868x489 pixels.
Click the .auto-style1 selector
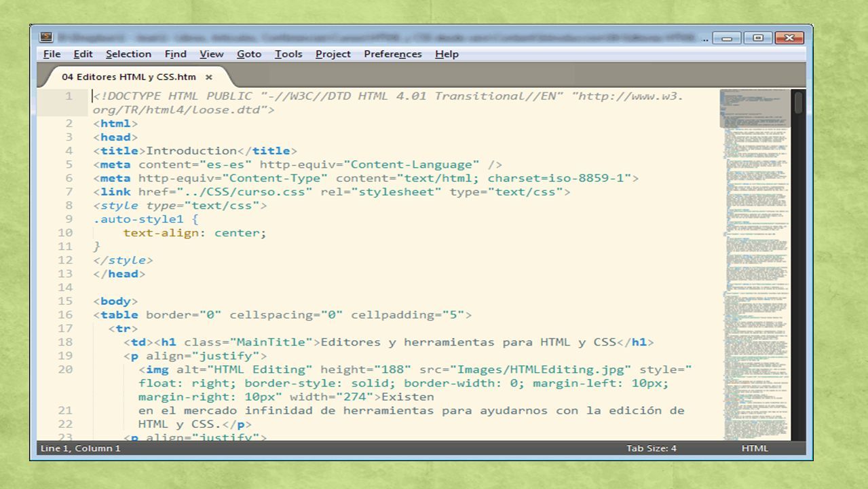pos(138,219)
